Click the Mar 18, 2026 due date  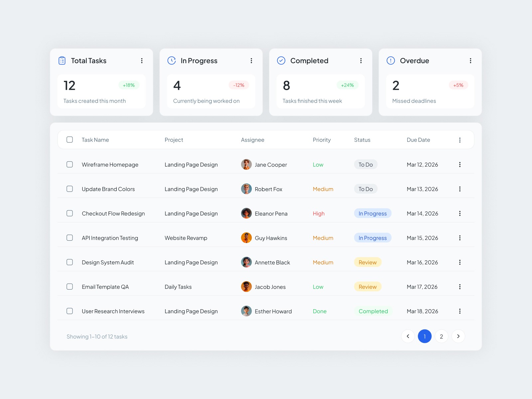[x=422, y=311]
